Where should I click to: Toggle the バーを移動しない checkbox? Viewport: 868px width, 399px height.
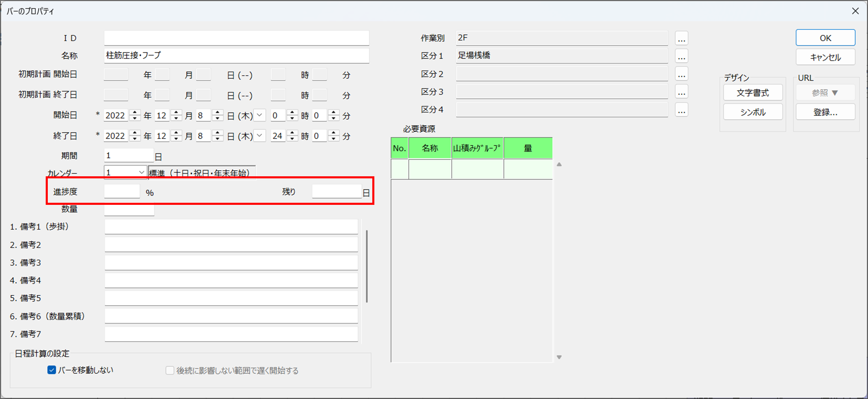(52, 370)
